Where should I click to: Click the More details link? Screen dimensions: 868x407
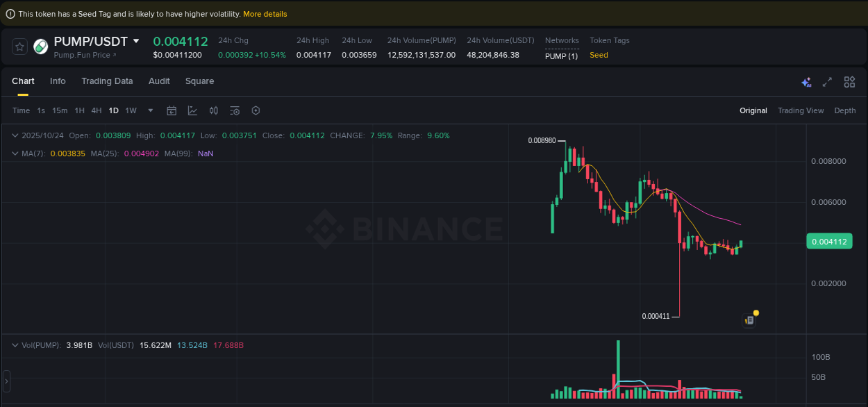click(x=265, y=13)
